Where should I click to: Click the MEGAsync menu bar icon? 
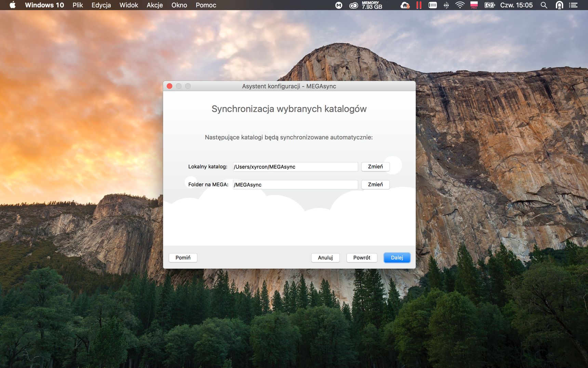point(338,5)
